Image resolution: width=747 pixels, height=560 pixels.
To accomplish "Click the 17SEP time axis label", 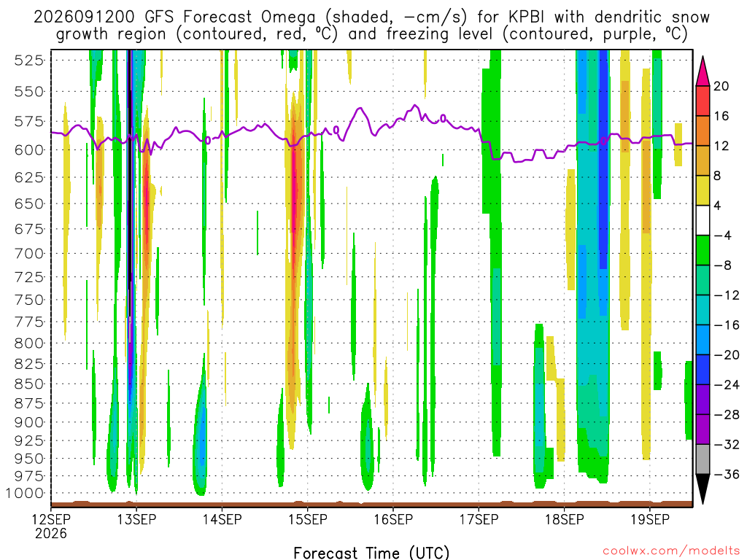I will pyautogui.click(x=479, y=519).
